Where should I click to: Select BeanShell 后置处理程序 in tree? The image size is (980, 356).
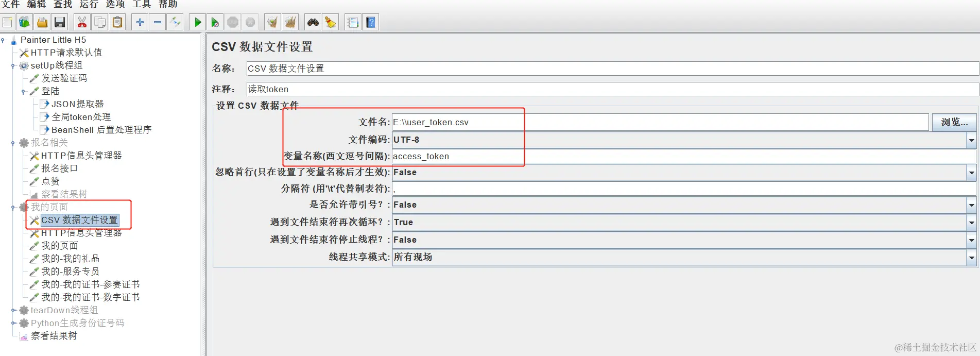[101, 130]
